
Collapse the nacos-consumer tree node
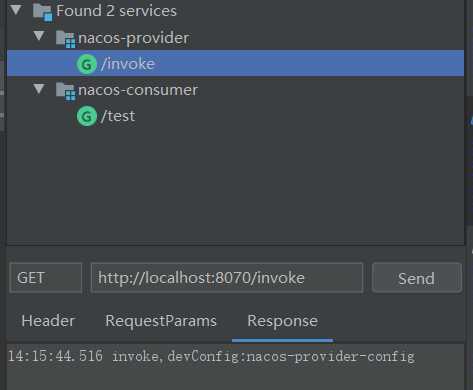(x=39, y=88)
